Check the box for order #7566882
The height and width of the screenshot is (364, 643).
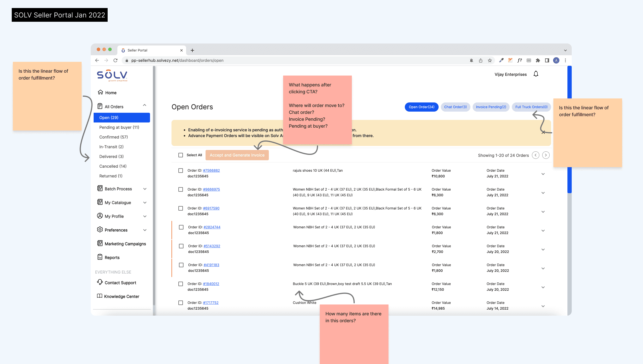point(181,171)
